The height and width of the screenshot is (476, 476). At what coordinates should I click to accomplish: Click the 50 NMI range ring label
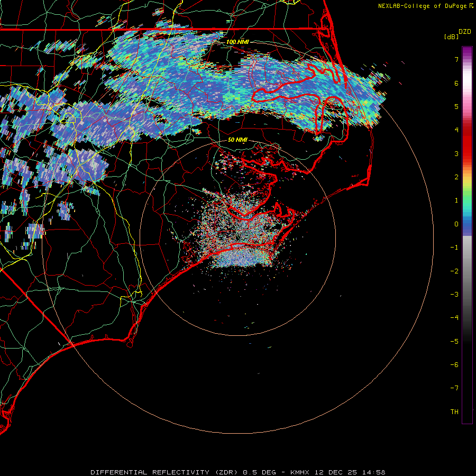(x=237, y=140)
